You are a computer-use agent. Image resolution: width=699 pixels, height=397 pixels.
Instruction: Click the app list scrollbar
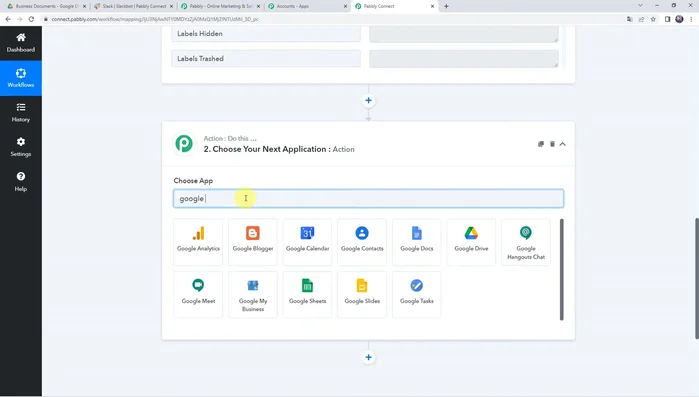561,269
